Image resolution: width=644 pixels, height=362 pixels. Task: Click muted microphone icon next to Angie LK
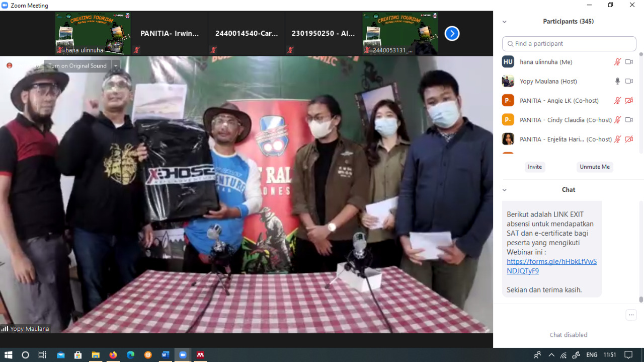[618, 100]
